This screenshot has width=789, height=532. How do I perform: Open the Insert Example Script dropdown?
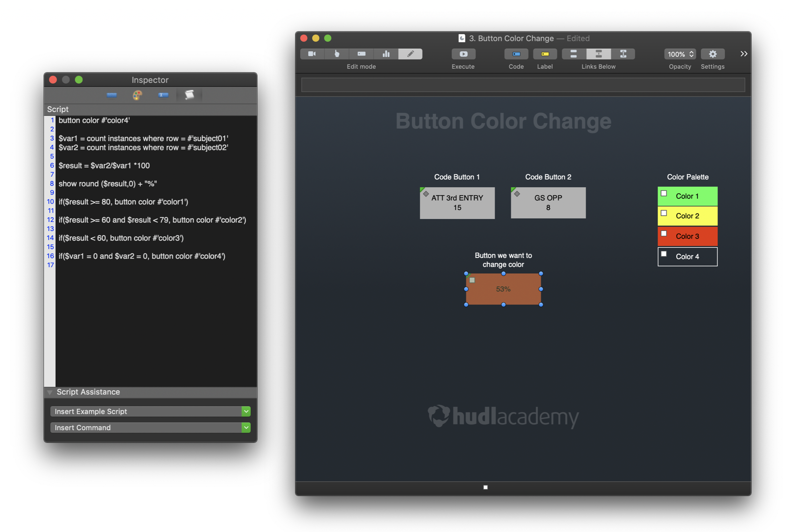click(x=246, y=411)
